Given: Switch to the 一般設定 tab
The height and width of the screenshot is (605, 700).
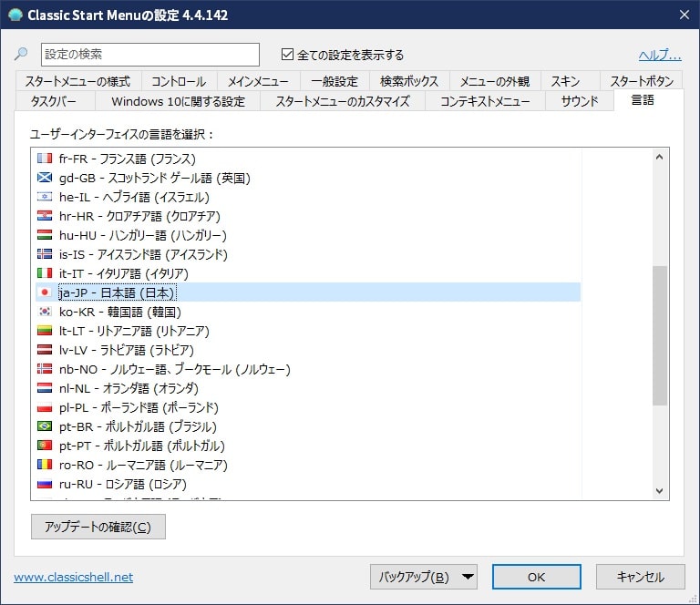Looking at the screenshot, I should (x=335, y=81).
